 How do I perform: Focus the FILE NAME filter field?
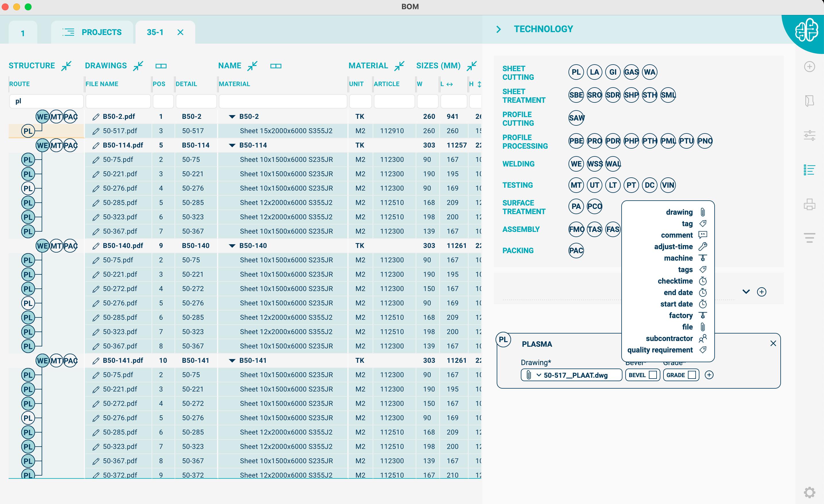[x=118, y=101]
